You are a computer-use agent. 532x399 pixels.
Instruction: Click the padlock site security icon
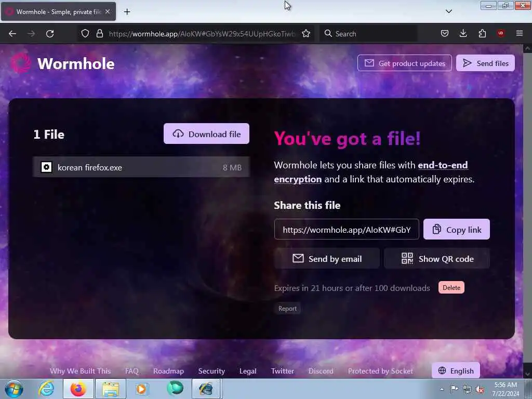tap(99, 33)
